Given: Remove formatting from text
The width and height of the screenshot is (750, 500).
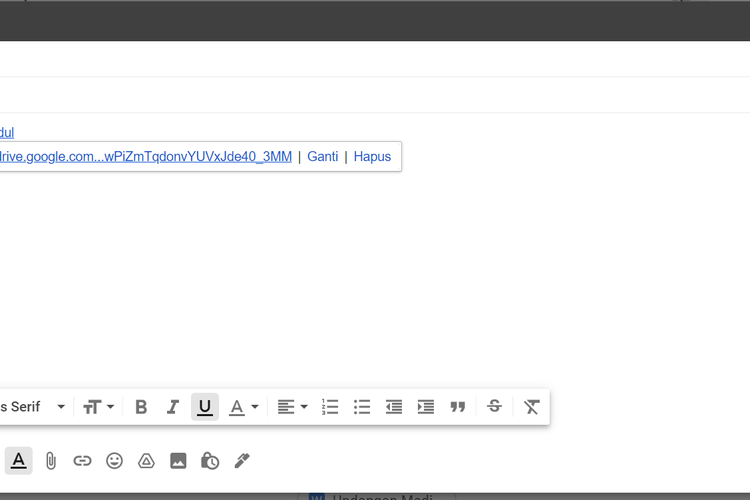Looking at the screenshot, I should [532, 407].
